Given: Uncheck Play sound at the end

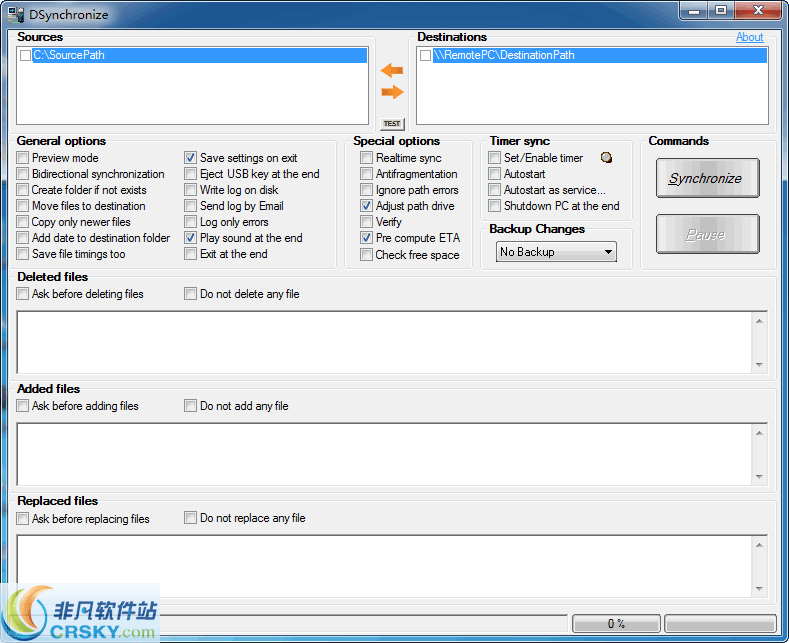Looking at the screenshot, I should coord(190,238).
